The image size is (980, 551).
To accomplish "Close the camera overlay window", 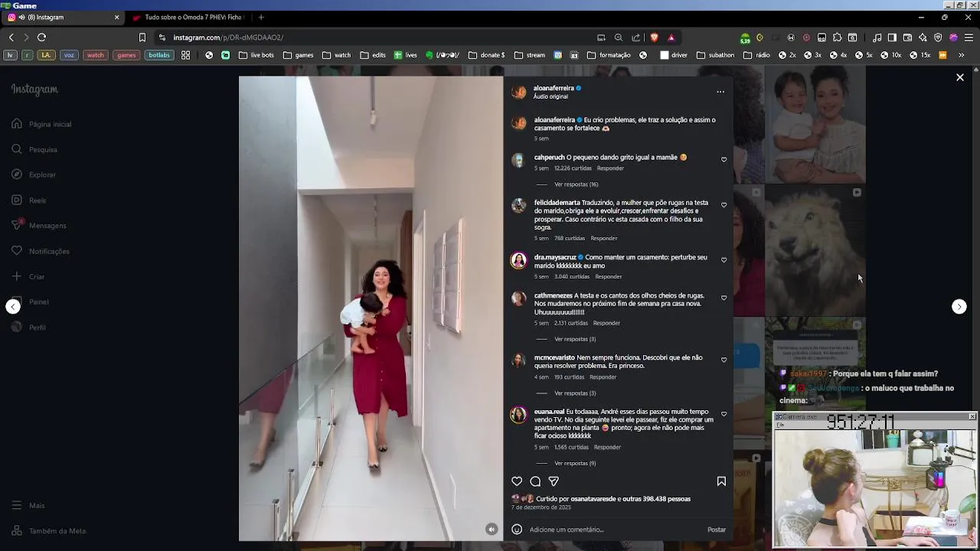I will point(972,416).
